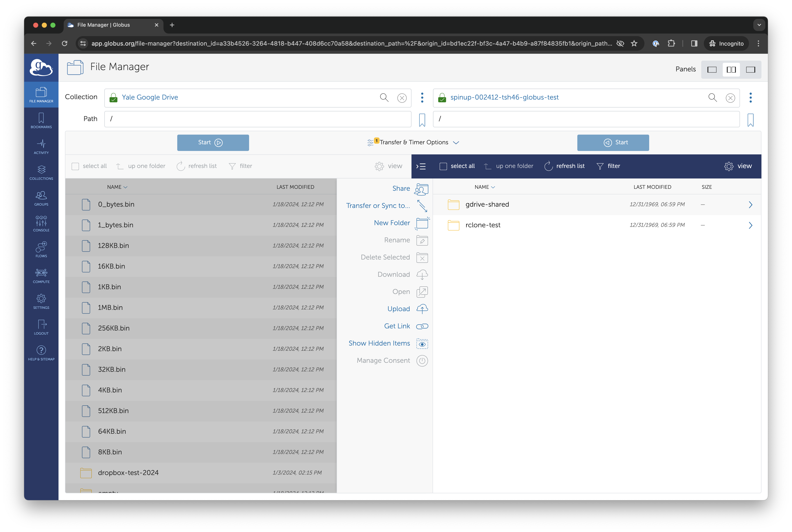Bookmark the left panel path
This screenshot has width=792, height=532.
pyautogui.click(x=422, y=120)
